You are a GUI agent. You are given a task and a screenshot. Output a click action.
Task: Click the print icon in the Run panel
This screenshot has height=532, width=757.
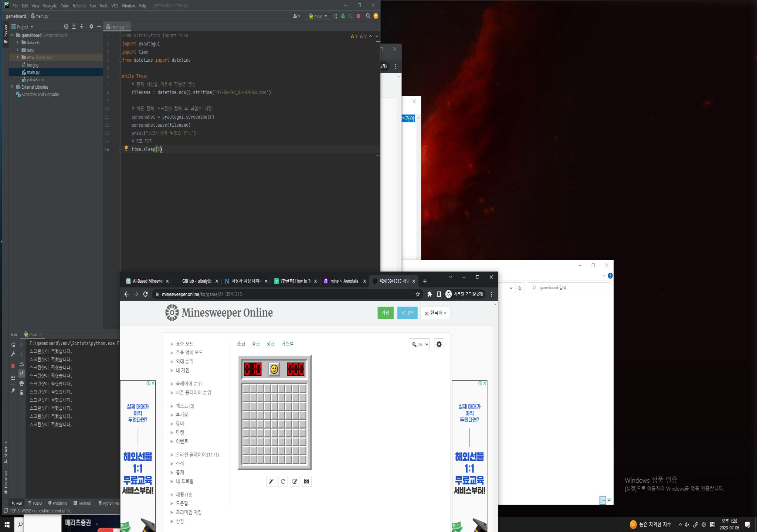[x=21, y=383]
